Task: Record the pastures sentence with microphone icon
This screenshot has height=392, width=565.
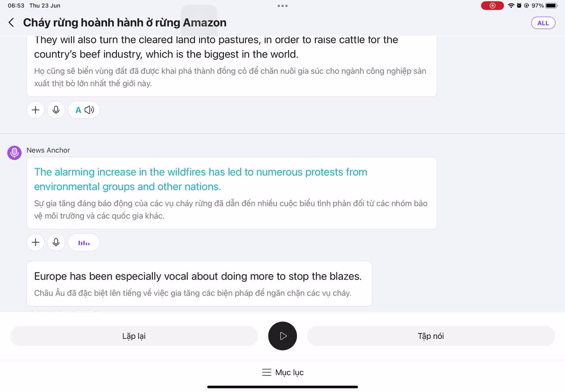Action: 56,110
